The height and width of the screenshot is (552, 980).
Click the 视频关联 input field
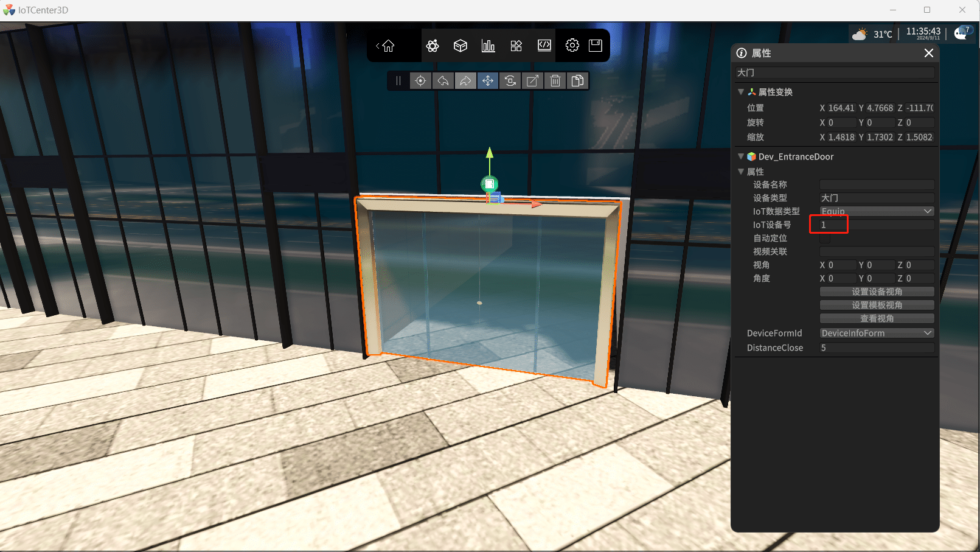click(x=877, y=251)
